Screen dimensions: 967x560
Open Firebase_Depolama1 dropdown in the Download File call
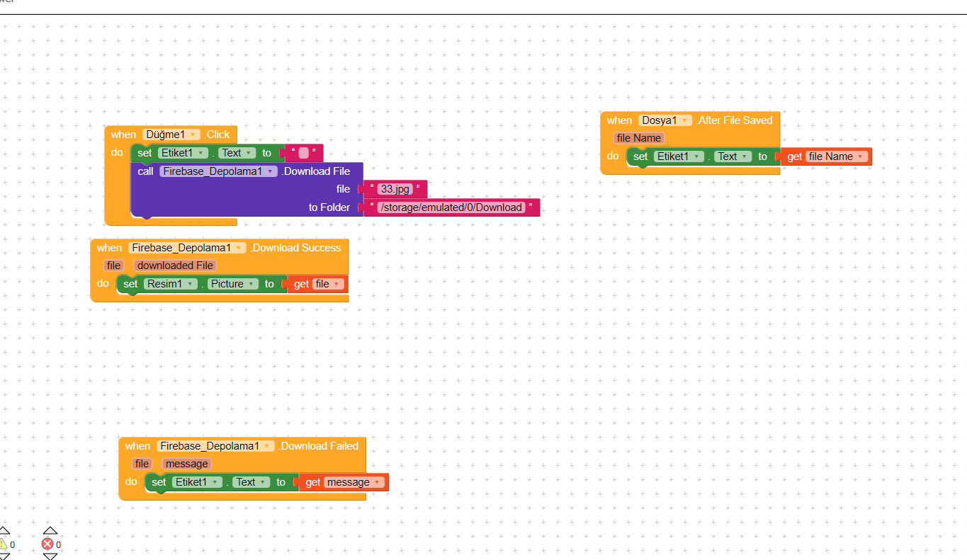218,171
